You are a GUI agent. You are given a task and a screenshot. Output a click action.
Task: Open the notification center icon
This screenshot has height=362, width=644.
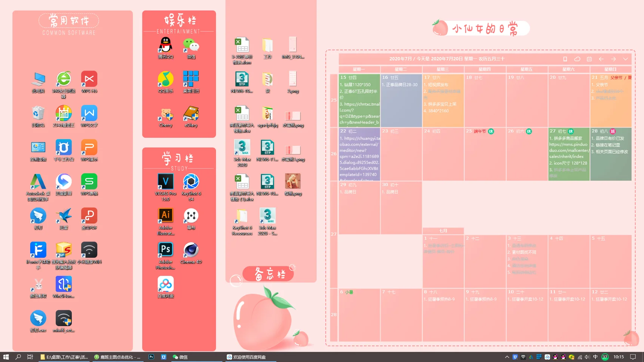pos(633,357)
